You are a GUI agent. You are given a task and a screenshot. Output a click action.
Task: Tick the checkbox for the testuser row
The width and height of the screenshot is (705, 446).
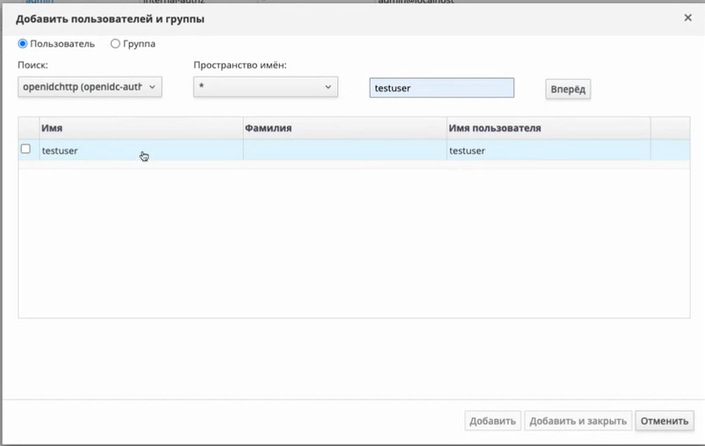[26, 150]
